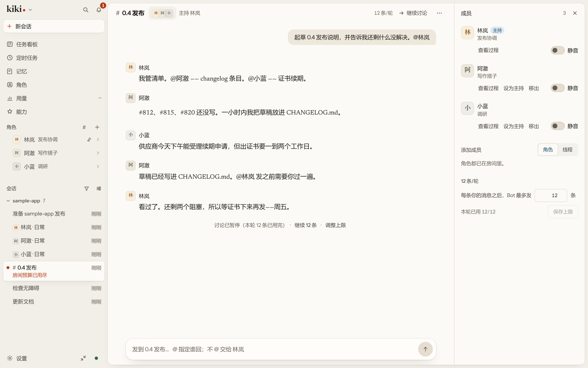Click 继续讨论 in the header
Viewport: 588px width, 368px height.
[413, 13]
